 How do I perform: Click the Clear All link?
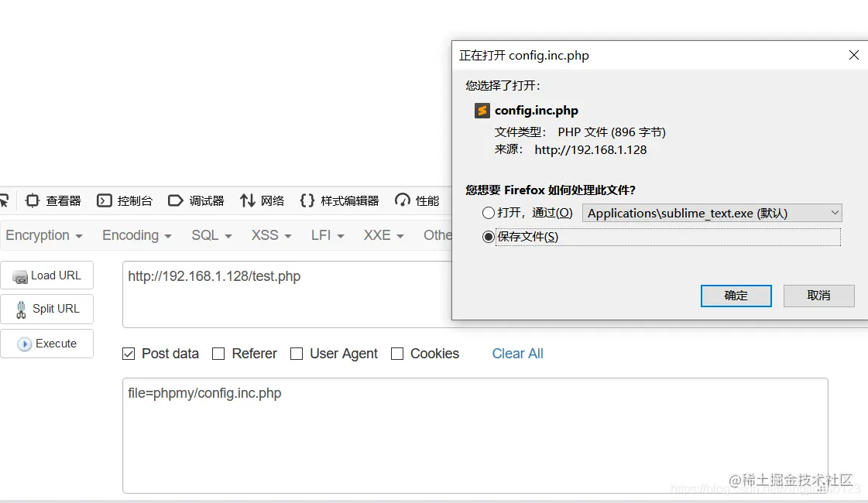tap(517, 354)
